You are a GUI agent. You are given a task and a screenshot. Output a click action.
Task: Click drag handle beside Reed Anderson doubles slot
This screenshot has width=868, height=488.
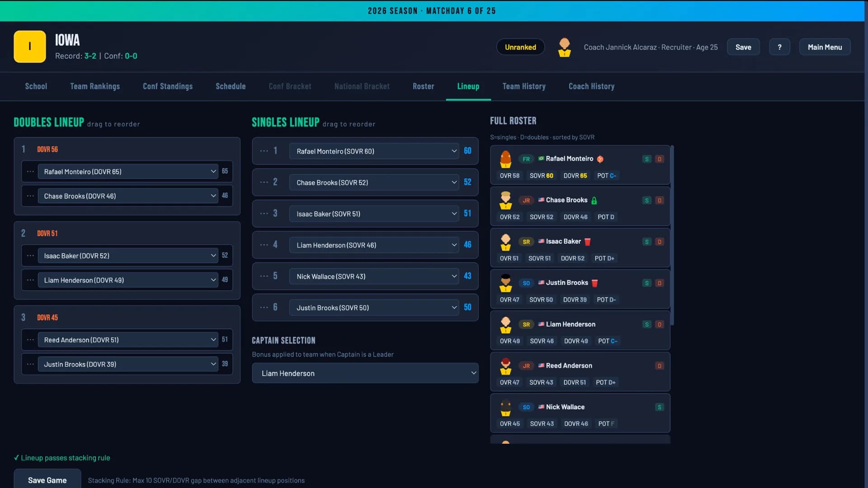click(30, 340)
